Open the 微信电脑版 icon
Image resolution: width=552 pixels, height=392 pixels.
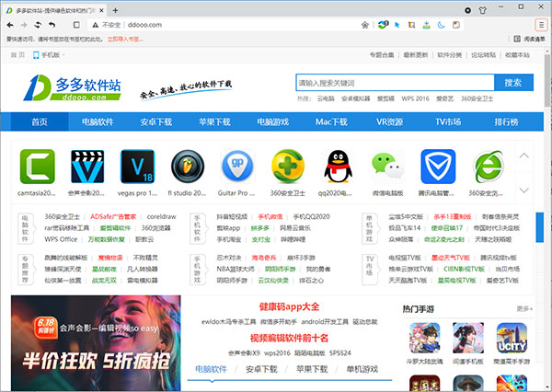[x=388, y=167]
